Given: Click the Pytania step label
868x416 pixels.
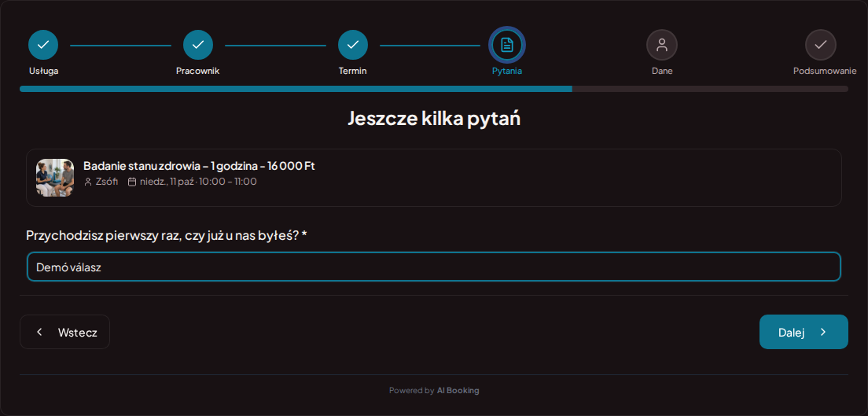Looking at the screenshot, I should [x=507, y=71].
